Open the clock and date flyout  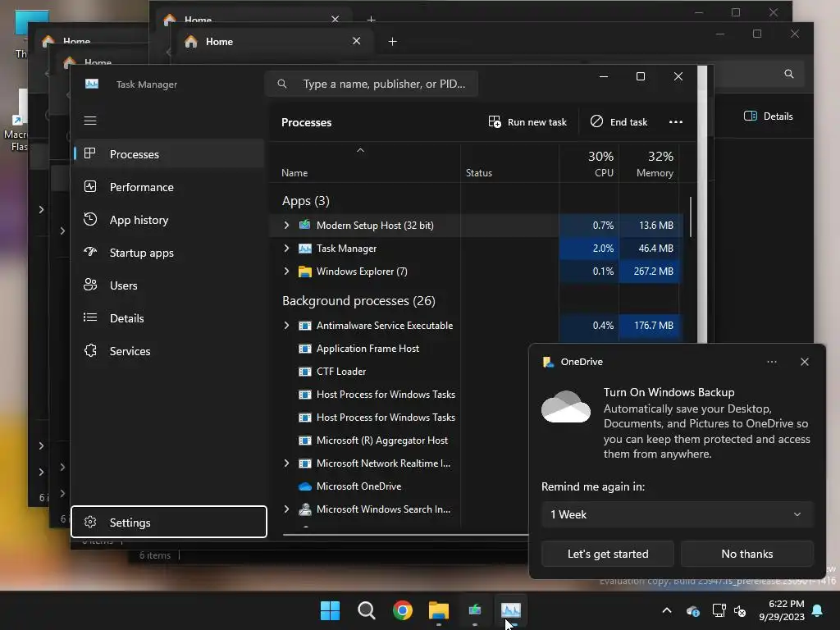click(x=782, y=610)
